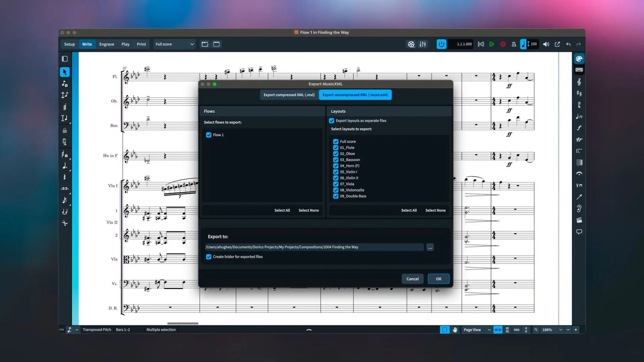Click Select None under the layouts list

coord(435,210)
